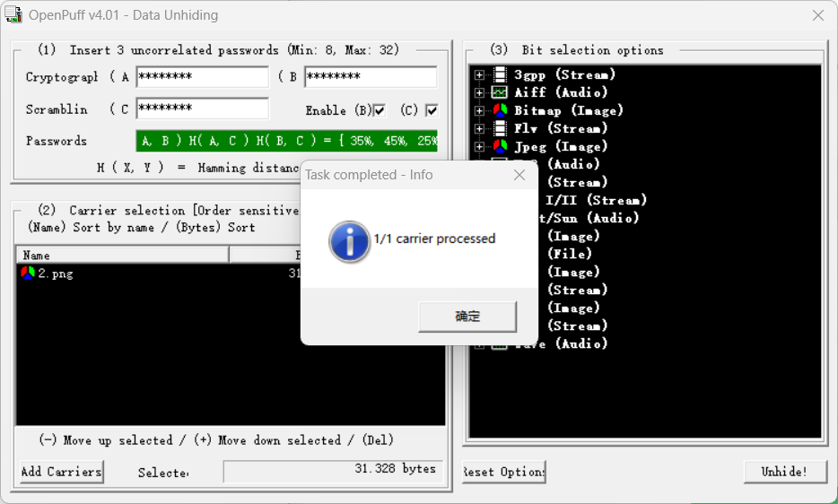Expand the Aiff (Audio) tree node
Viewport: 838px width, 504px height.
click(480, 92)
